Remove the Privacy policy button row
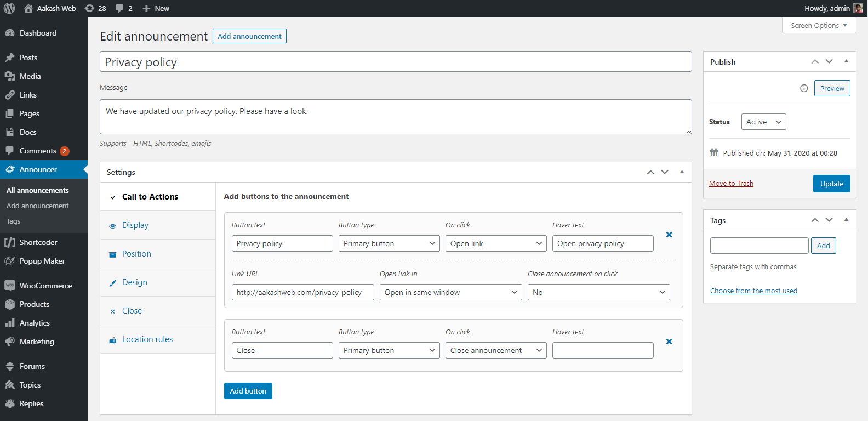This screenshot has width=868, height=421. (669, 235)
